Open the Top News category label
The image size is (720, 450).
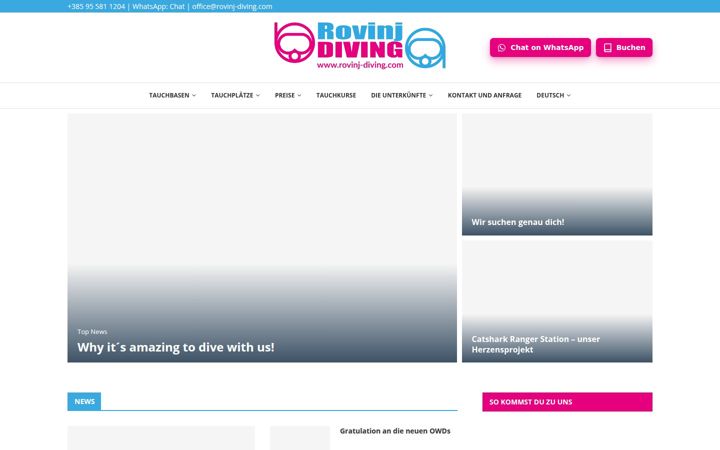92,332
